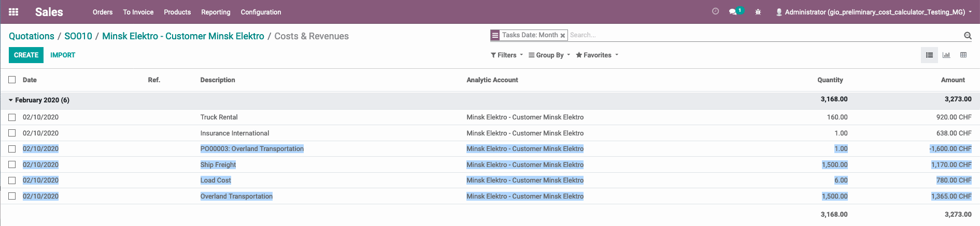Open the Configuration menu

[261, 12]
